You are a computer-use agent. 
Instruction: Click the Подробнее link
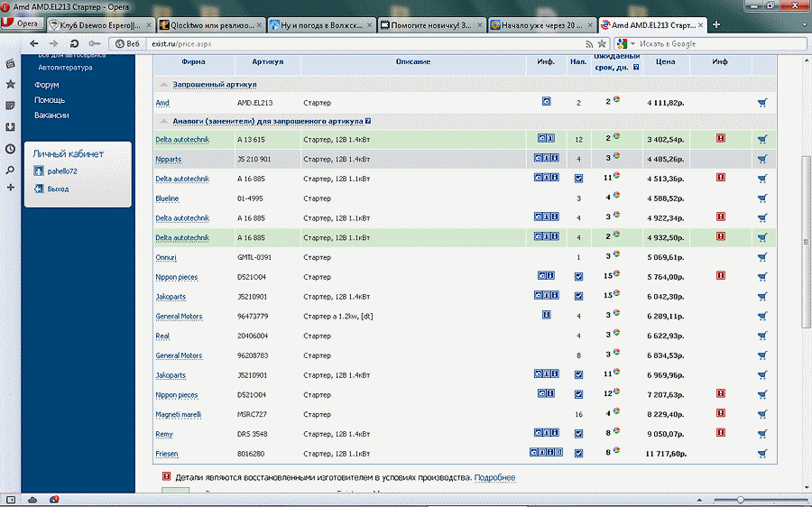(494, 477)
